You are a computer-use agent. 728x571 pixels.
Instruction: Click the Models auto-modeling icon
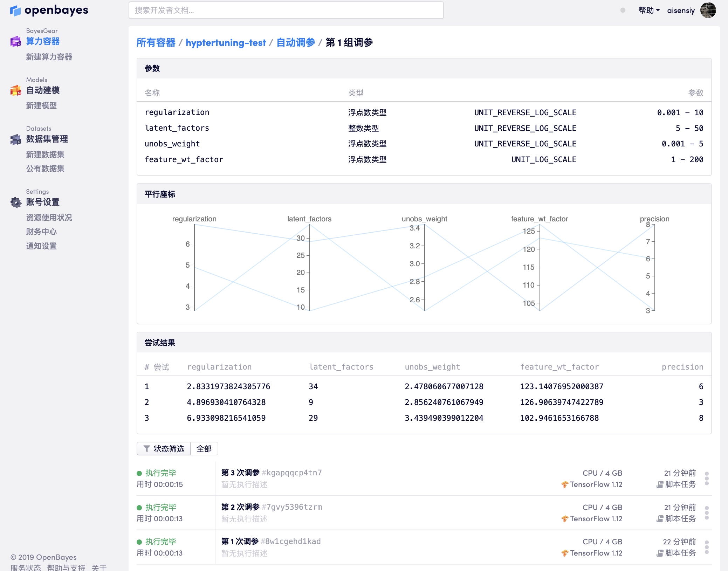click(x=16, y=90)
